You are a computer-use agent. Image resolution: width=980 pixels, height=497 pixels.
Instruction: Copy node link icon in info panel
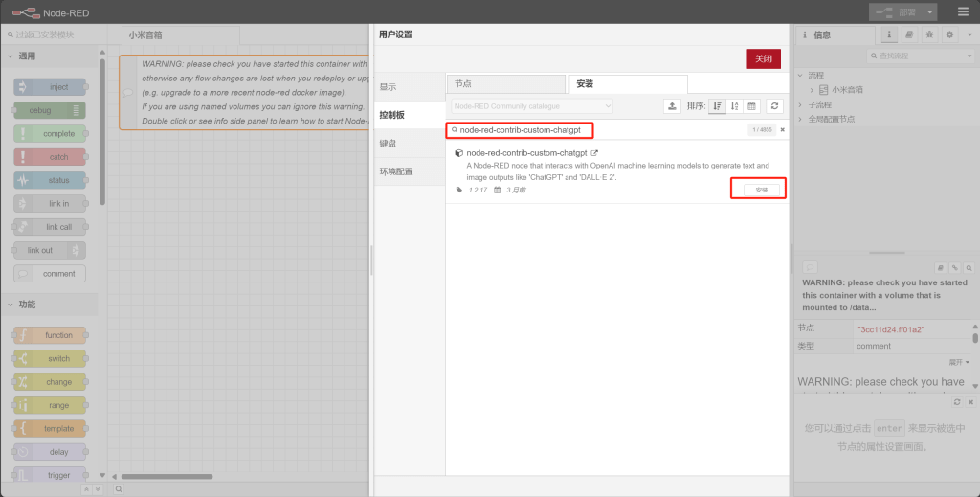pyautogui.click(x=955, y=267)
